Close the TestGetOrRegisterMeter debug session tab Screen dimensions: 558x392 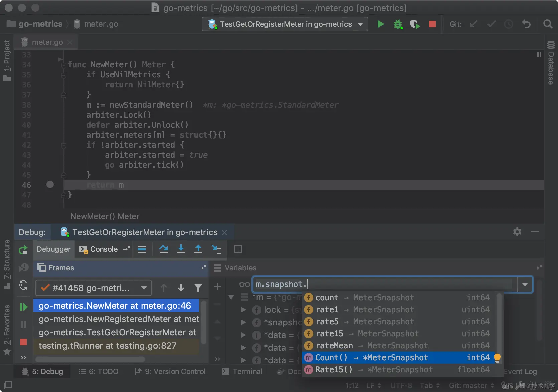tap(225, 233)
